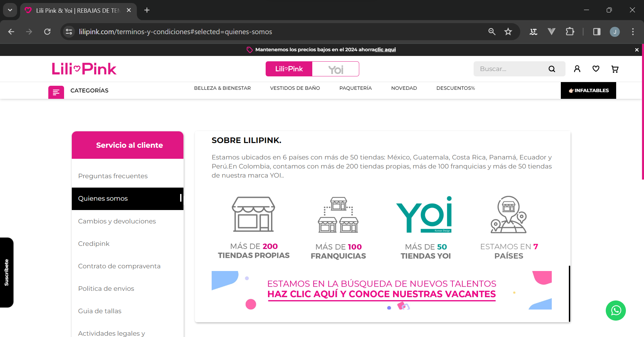Toggle the browser side panel
The image size is (644, 337).
point(597,31)
